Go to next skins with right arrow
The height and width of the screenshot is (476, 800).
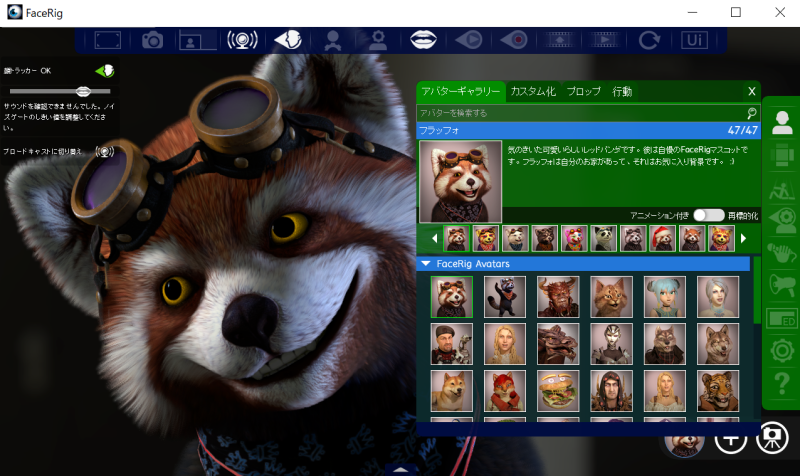point(743,238)
